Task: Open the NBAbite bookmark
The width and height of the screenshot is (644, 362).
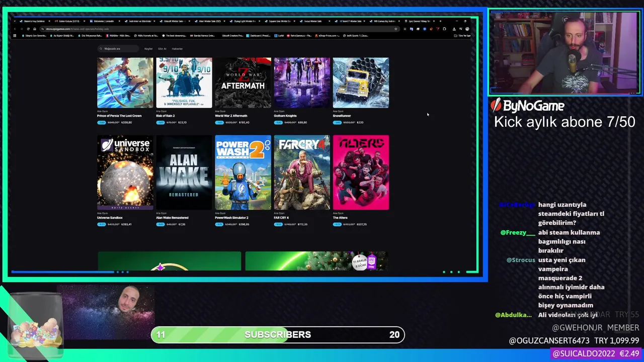Action: pyautogui.click(x=118, y=36)
